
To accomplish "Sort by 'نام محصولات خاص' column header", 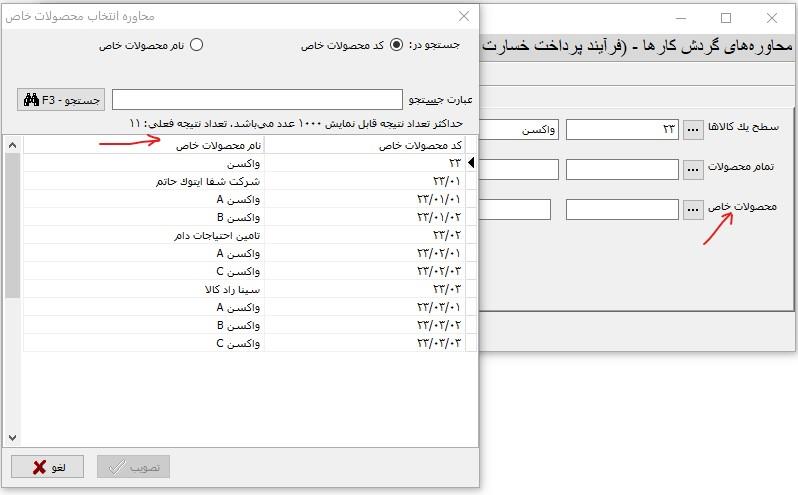I will (x=143, y=146).
